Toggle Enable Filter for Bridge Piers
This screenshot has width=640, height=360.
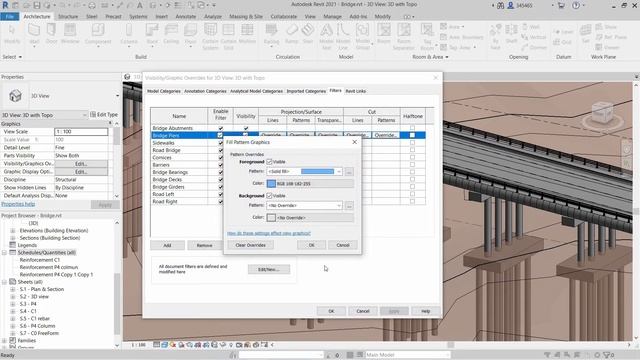(220, 135)
